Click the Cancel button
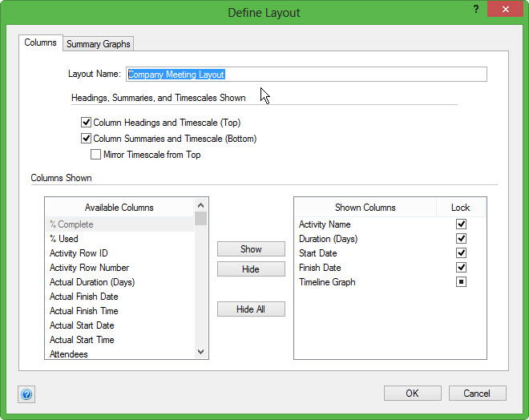The height and width of the screenshot is (420, 529). [x=477, y=394]
